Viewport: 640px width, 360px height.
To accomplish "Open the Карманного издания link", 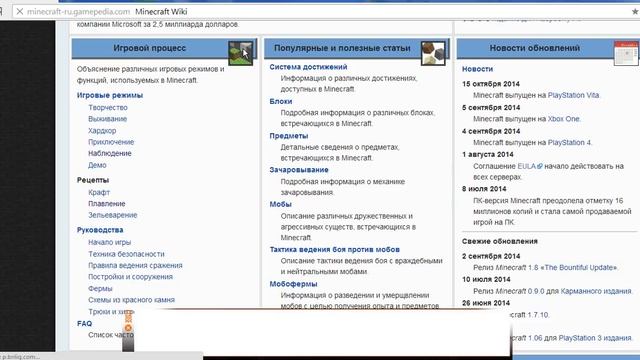I will [596, 291].
